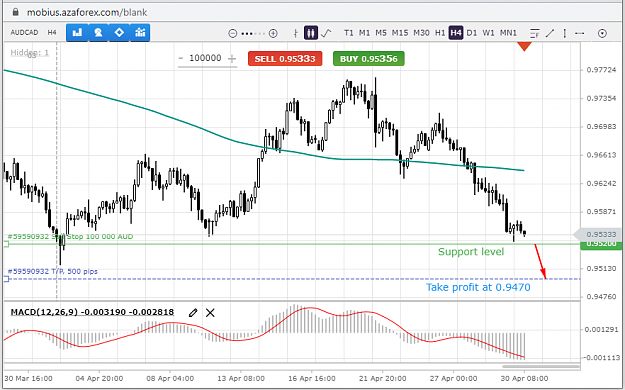The width and height of the screenshot is (625, 390).
Task: Switch to bar chart type
Action: click(x=295, y=33)
